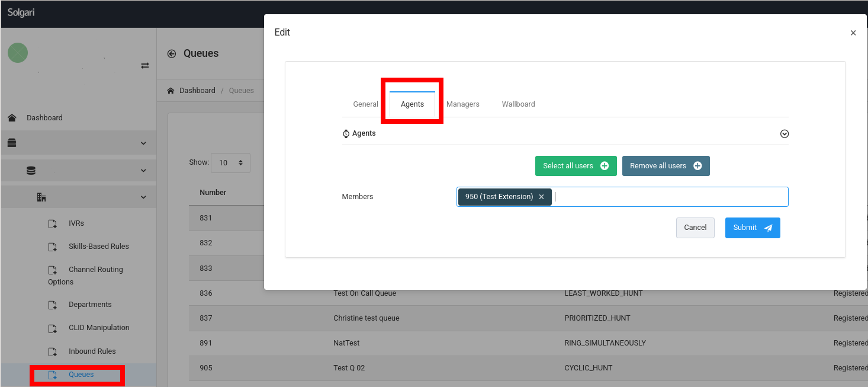Click the IVRs file icon in sidebar
The image size is (868, 387).
click(53, 224)
